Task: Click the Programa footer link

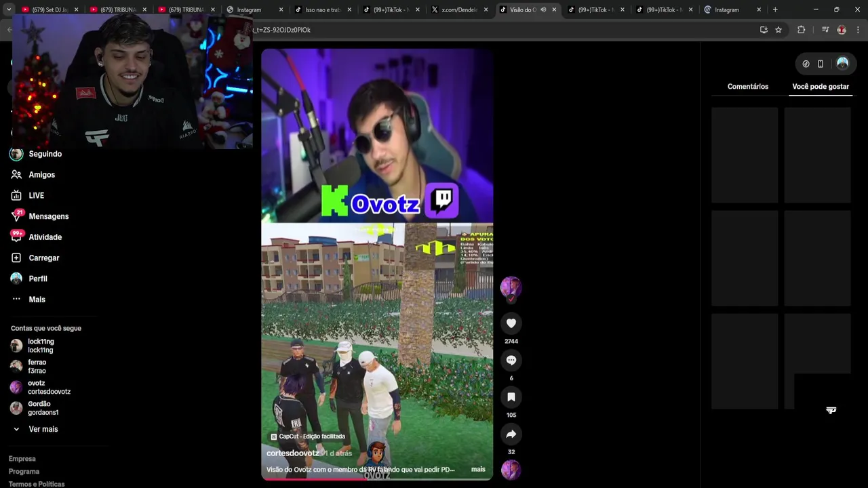Action: click(x=24, y=472)
